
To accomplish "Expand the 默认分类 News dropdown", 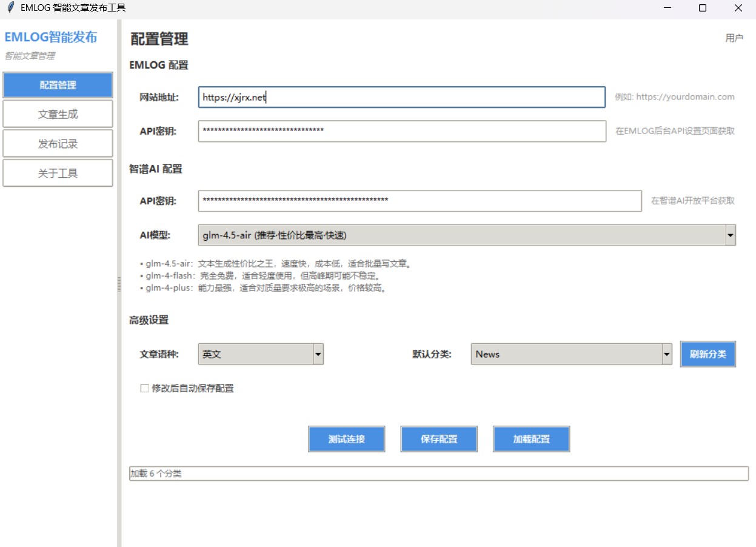I will (666, 355).
